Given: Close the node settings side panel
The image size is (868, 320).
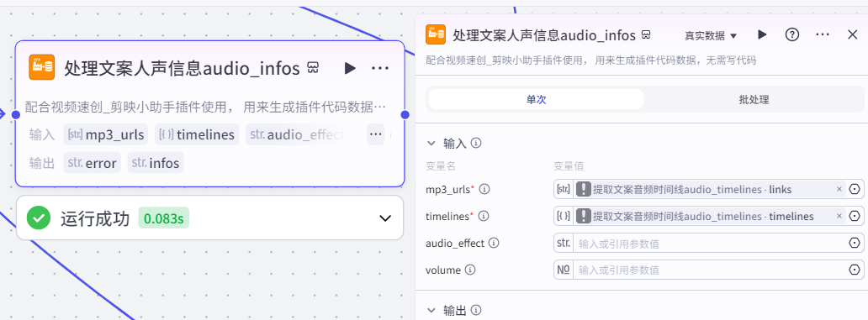Looking at the screenshot, I should coord(853,34).
